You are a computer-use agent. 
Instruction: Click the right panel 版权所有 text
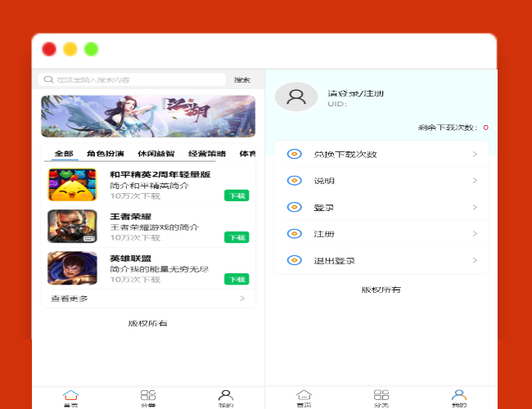(x=381, y=290)
